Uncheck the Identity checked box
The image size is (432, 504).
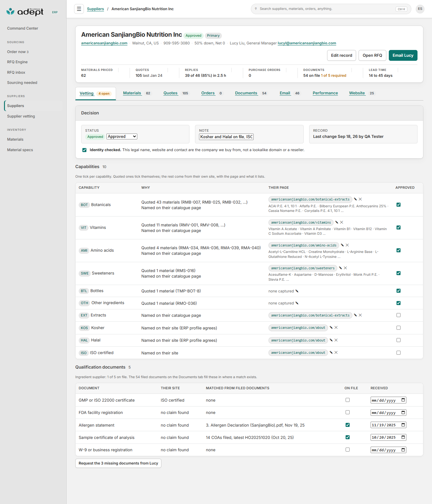(84, 150)
